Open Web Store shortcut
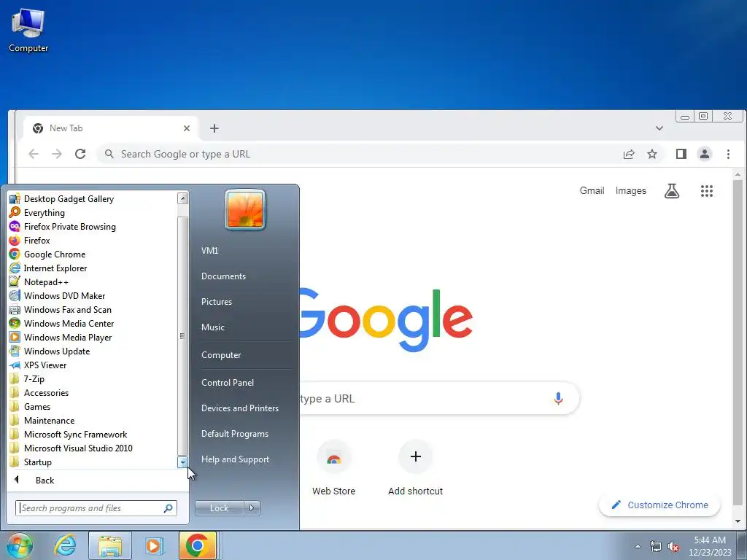Screen dimensions: 747x560 (333, 468)
